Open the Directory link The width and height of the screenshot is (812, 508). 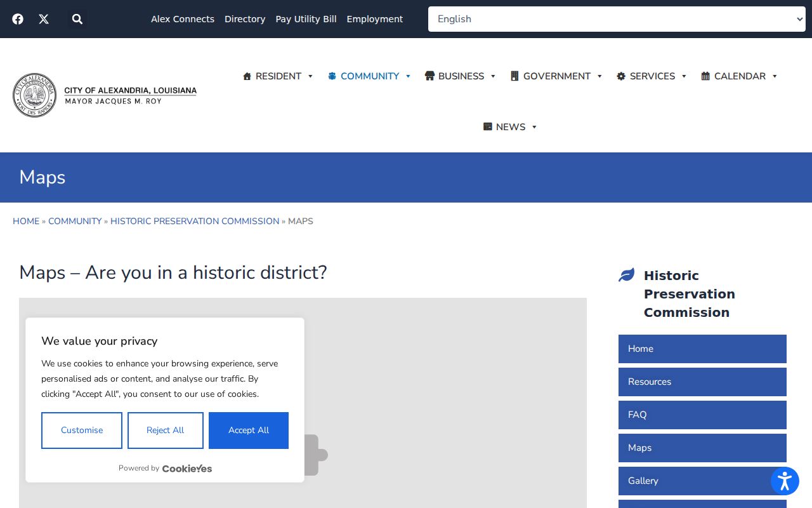pyautogui.click(x=245, y=19)
